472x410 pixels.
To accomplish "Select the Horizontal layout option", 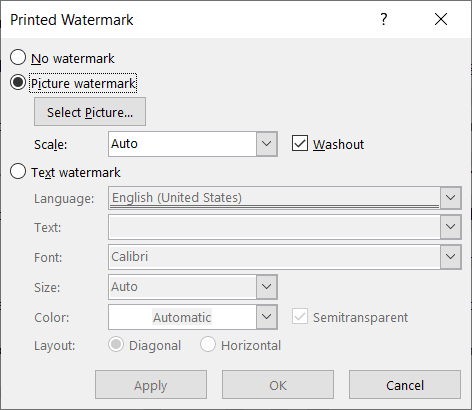I will [208, 345].
